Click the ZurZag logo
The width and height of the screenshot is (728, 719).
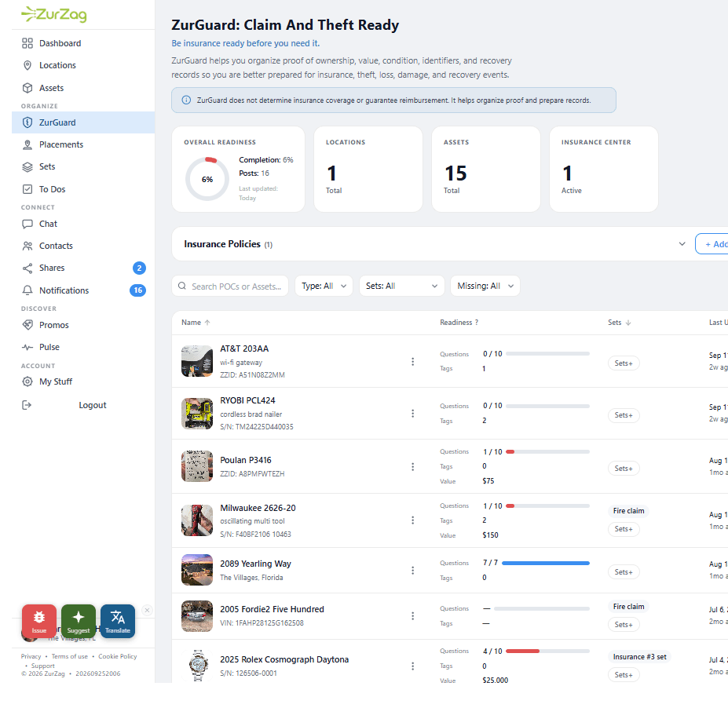point(54,14)
